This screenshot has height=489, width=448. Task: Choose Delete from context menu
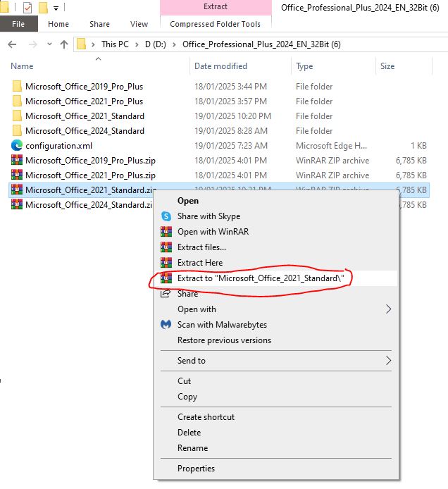coord(276,433)
